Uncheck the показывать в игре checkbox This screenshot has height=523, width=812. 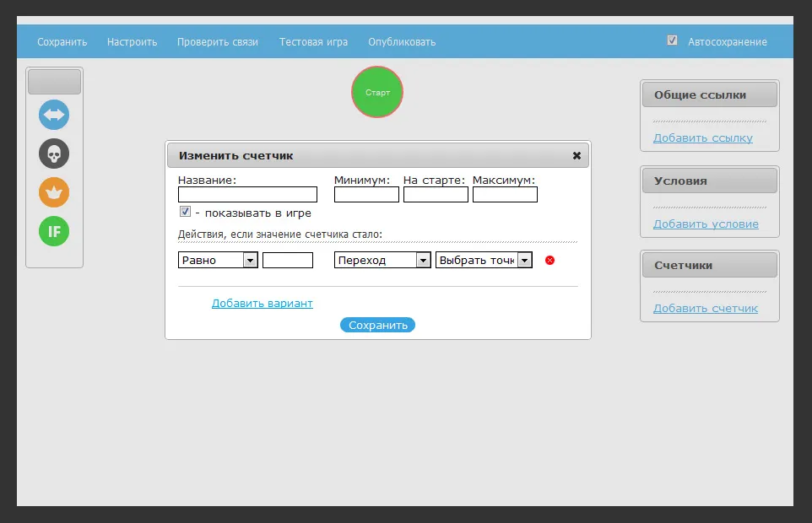(186, 213)
